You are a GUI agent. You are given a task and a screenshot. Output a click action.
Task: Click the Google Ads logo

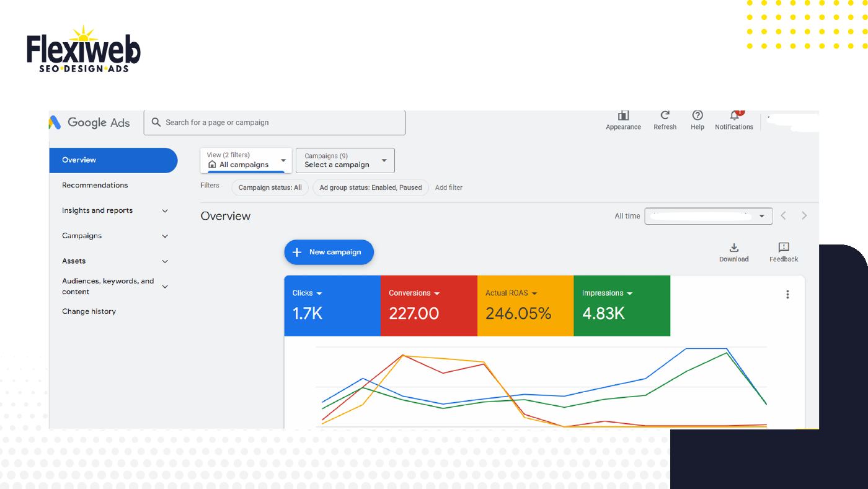pyautogui.click(x=90, y=122)
